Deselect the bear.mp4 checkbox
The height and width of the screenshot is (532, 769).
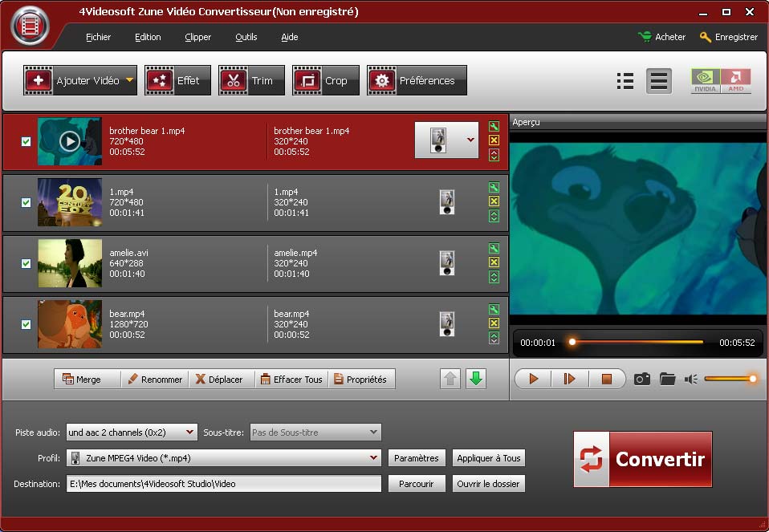(x=26, y=324)
